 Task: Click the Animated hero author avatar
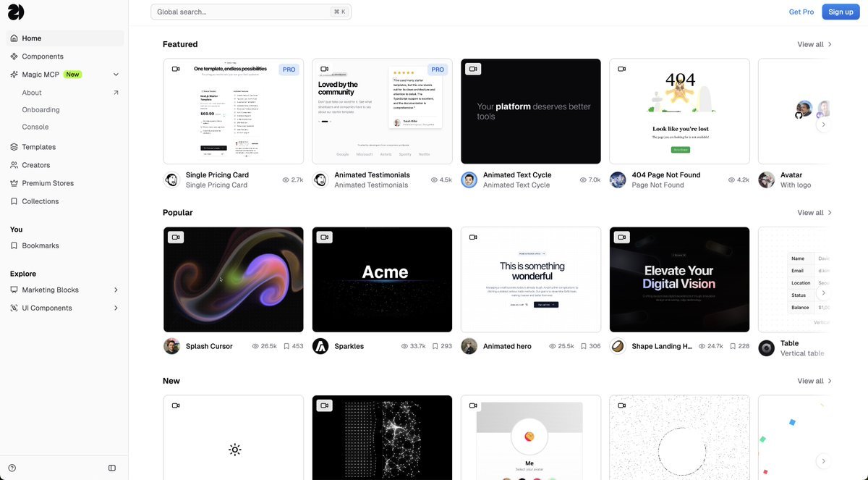point(469,346)
